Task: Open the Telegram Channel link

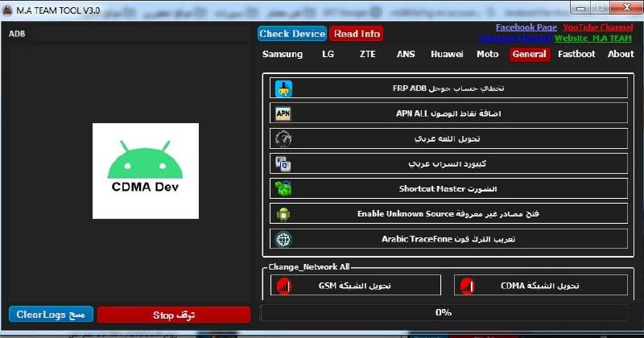Action: pyautogui.click(x=515, y=38)
